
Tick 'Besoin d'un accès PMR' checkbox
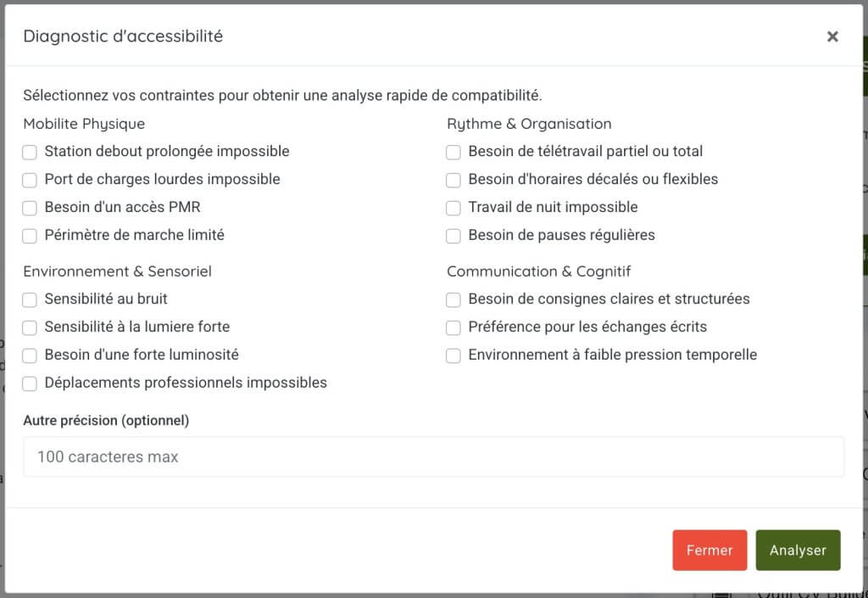31,209
